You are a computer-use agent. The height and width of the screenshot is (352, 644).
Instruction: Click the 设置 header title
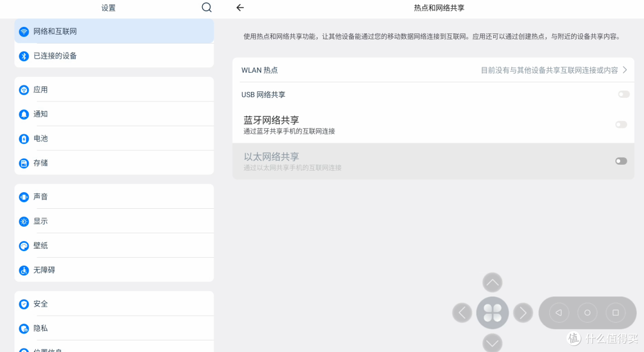coord(109,8)
